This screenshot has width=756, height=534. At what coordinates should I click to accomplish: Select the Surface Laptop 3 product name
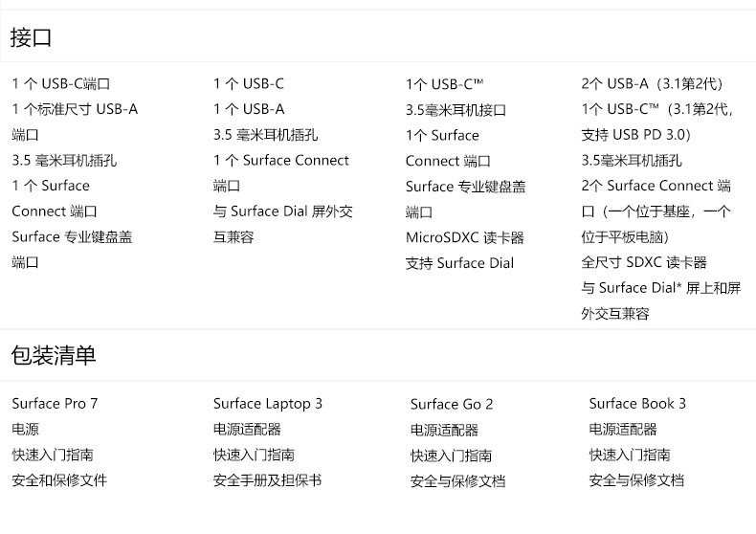click(x=268, y=404)
